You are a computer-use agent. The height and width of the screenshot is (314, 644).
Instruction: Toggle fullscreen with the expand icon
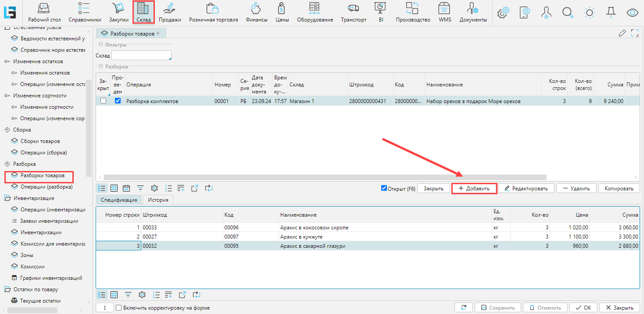tap(634, 33)
